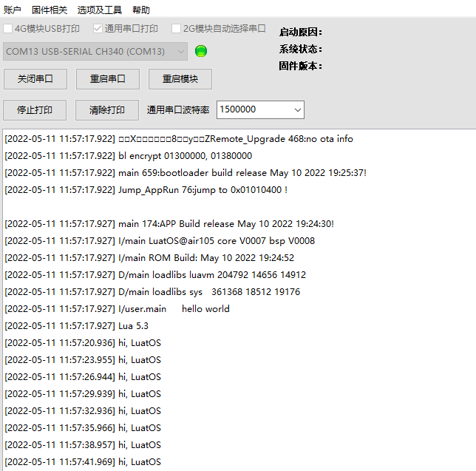The height and width of the screenshot is (471, 476).
Task: Open the 选项及工具 menu
Action: click(x=100, y=10)
